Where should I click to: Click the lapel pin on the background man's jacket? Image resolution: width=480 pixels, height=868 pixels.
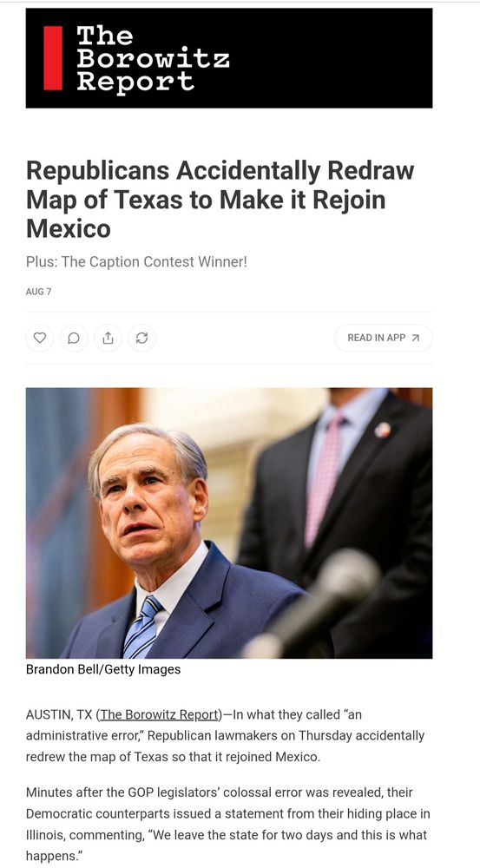tap(383, 431)
